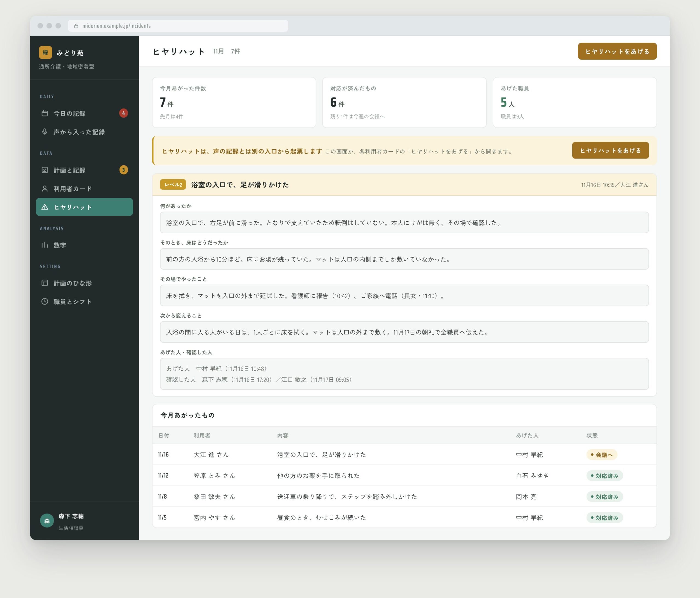The height and width of the screenshot is (598, 700).
Task: Go to 計画と記録 menu item
Action: click(x=84, y=170)
